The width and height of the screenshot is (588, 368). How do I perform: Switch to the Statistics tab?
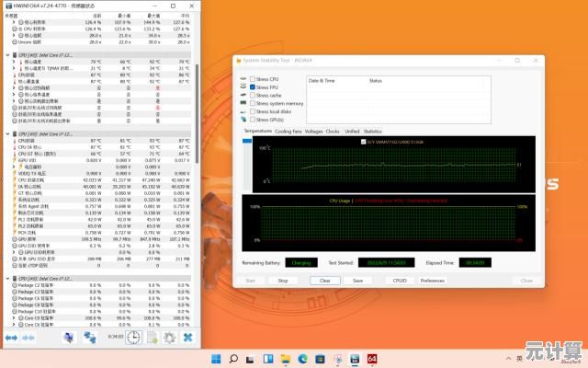pyautogui.click(x=372, y=131)
